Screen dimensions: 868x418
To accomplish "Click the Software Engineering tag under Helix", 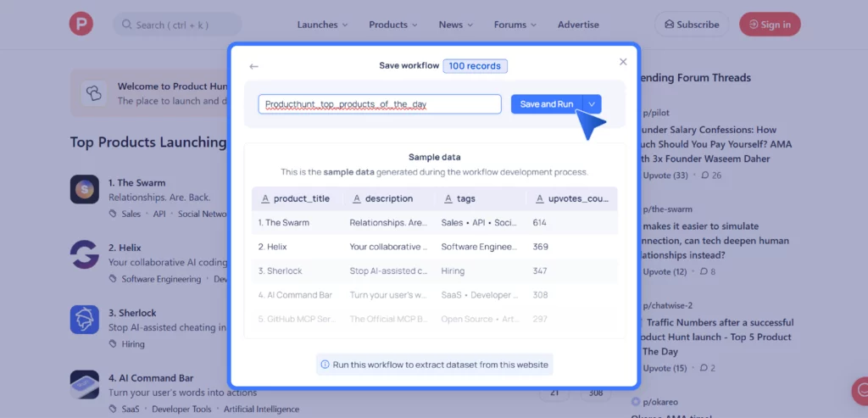I will [x=161, y=279].
